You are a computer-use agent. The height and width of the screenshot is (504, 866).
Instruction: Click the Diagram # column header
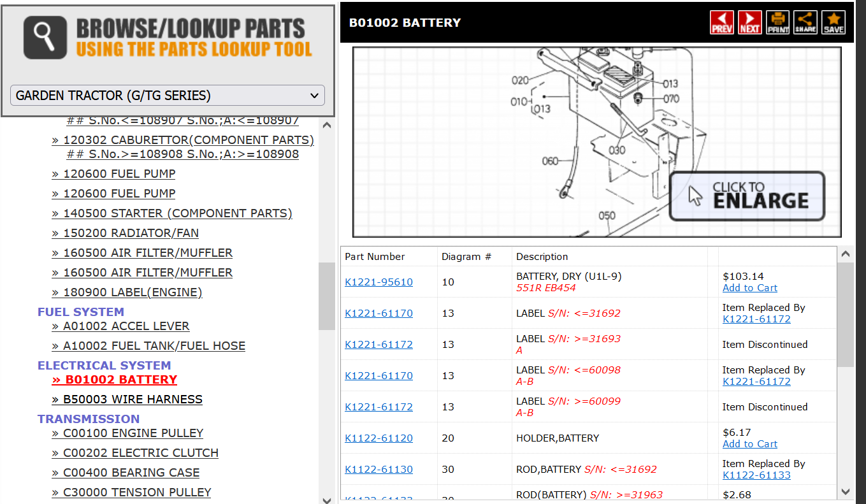click(x=466, y=257)
